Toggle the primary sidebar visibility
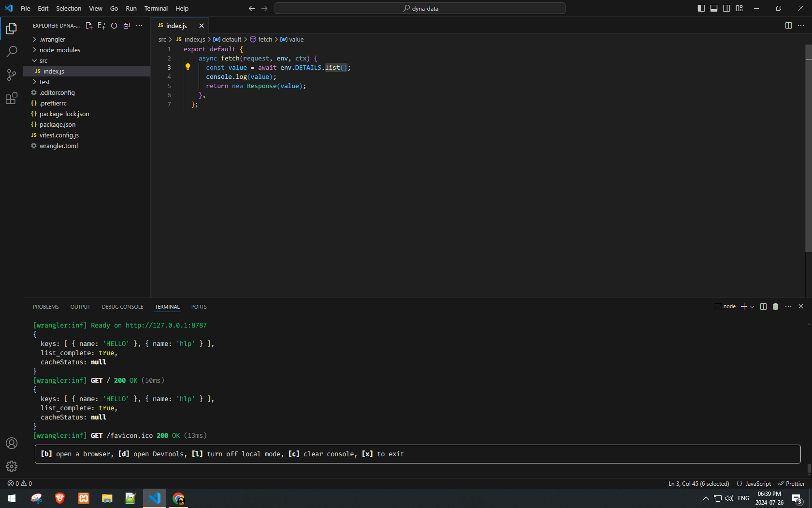This screenshot has width=812, height=508. (x=701, y=8)
